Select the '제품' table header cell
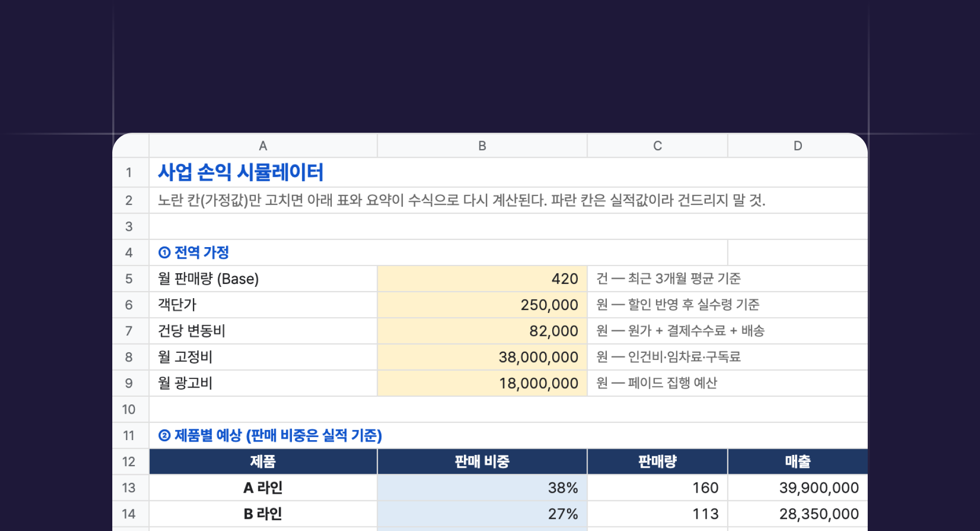The height and width of the screenshot is (531, 980). [263, 462]
